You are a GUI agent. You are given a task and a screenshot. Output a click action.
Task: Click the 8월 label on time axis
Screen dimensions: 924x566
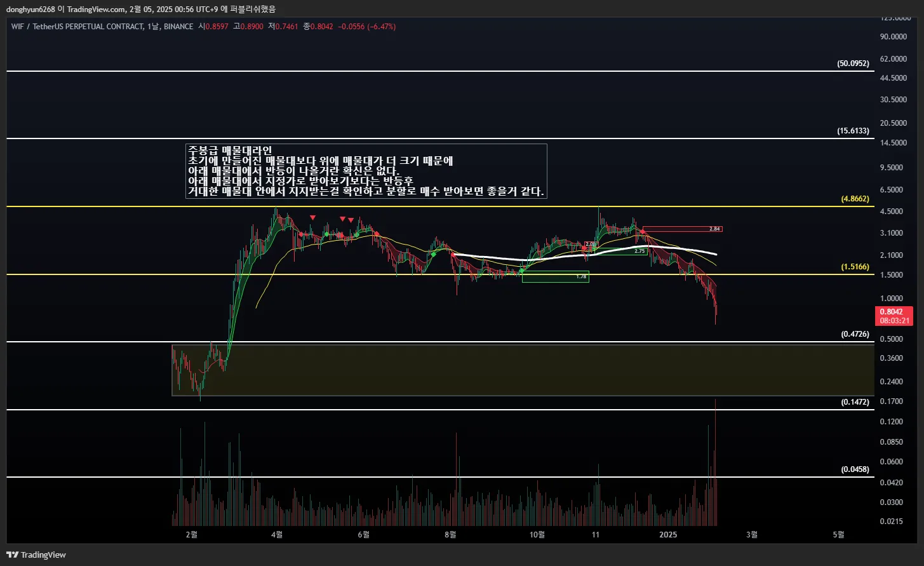coord(450,534)
